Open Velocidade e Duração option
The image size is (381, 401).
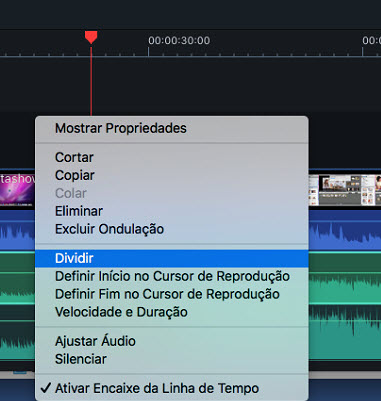[172, 312]
